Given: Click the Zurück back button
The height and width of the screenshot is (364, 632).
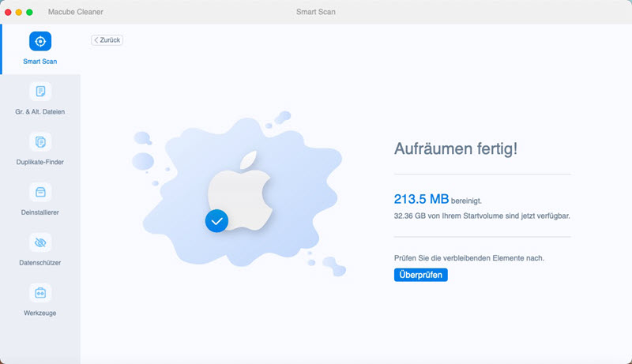Looking at the screenshot, I should [x=107, y=39].
